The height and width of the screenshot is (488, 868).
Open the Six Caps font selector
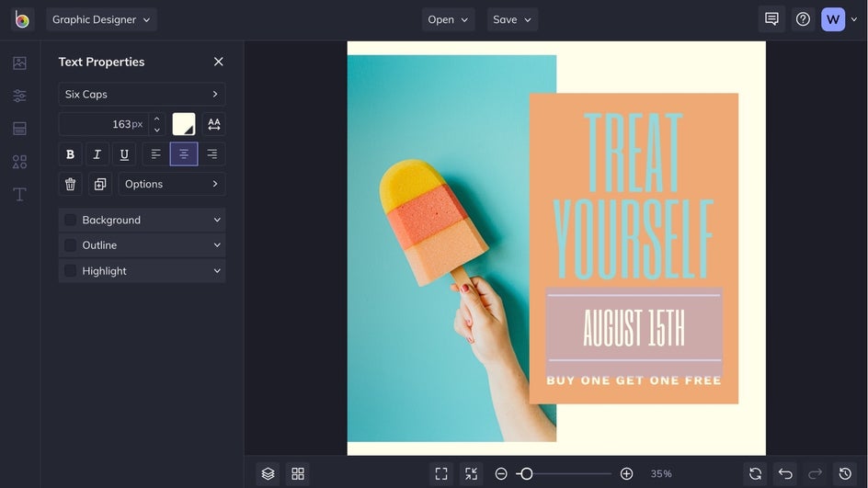[x=142, y=95]
